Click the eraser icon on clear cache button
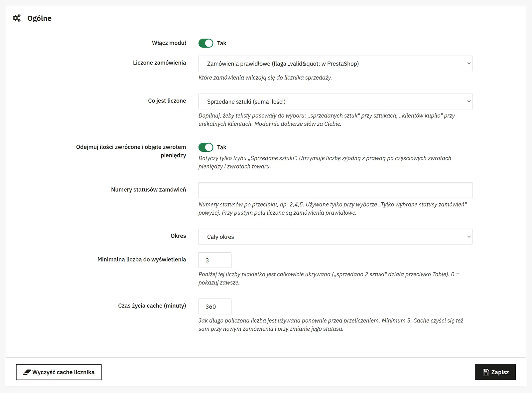 [27, 372]
